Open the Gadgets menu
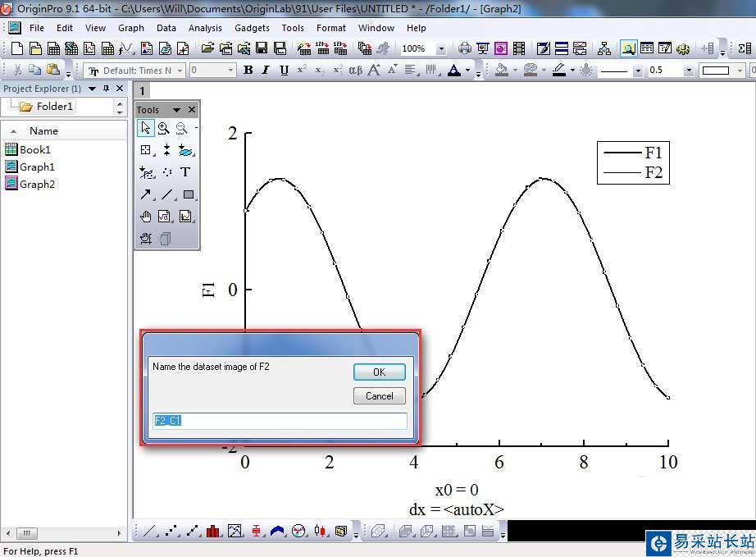The image size is (756, 557). pyautogui.click(x=252, y=28)
